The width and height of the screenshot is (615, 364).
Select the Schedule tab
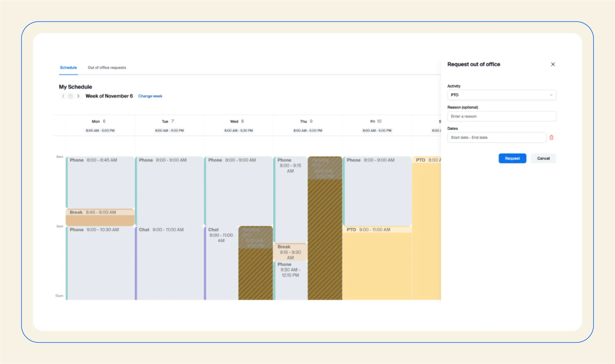point(68,67)
